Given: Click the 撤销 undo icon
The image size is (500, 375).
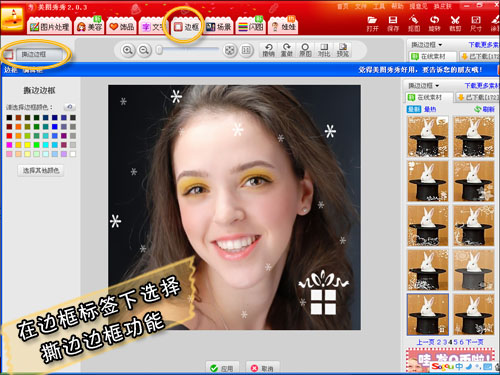Looking at the screenshot, I should click(268, 50).
